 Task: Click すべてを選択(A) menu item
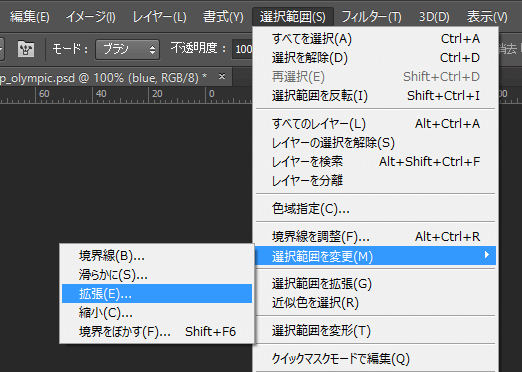pos(376,39)
